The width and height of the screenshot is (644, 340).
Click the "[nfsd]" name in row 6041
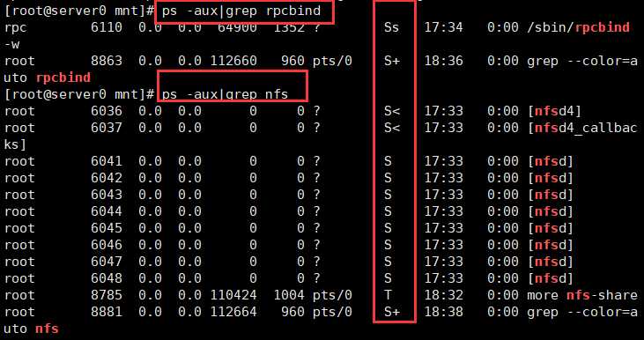[x=551, y=161]
